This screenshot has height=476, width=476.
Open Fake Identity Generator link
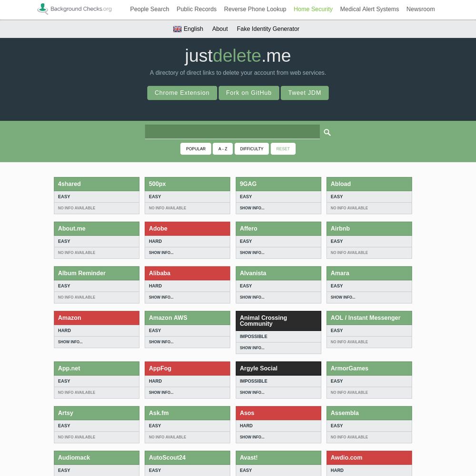268,29
